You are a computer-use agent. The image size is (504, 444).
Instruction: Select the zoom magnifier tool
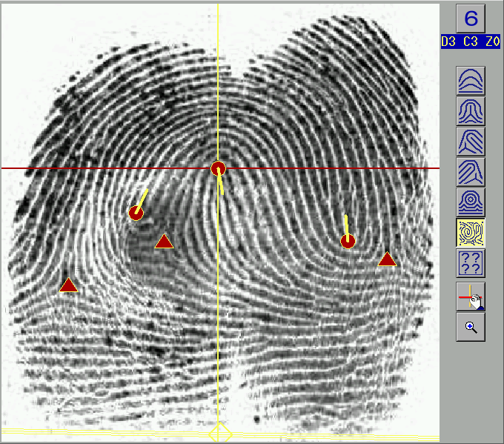coord(471,327)
